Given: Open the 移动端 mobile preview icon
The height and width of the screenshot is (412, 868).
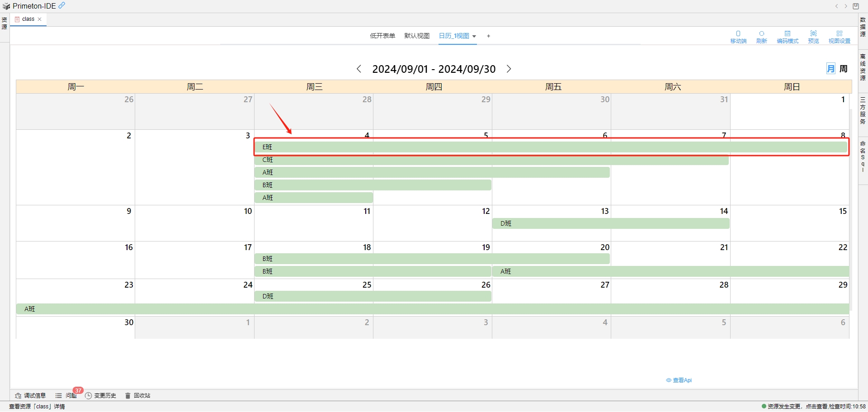Looking at the screenshot, I should (738, 36).
